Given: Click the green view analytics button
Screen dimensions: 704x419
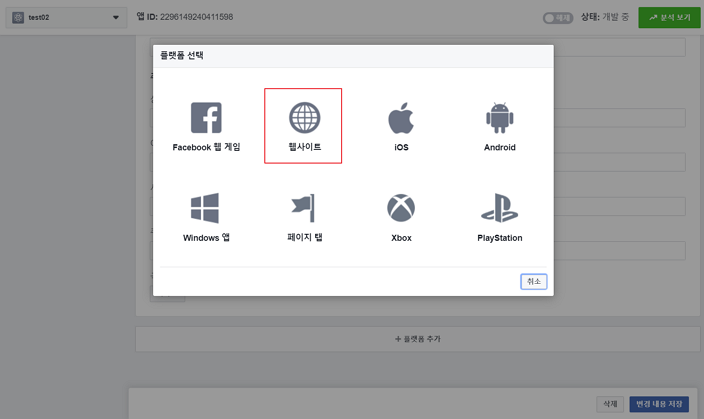Looking at the screenshot, I should [x=669, y=18].
